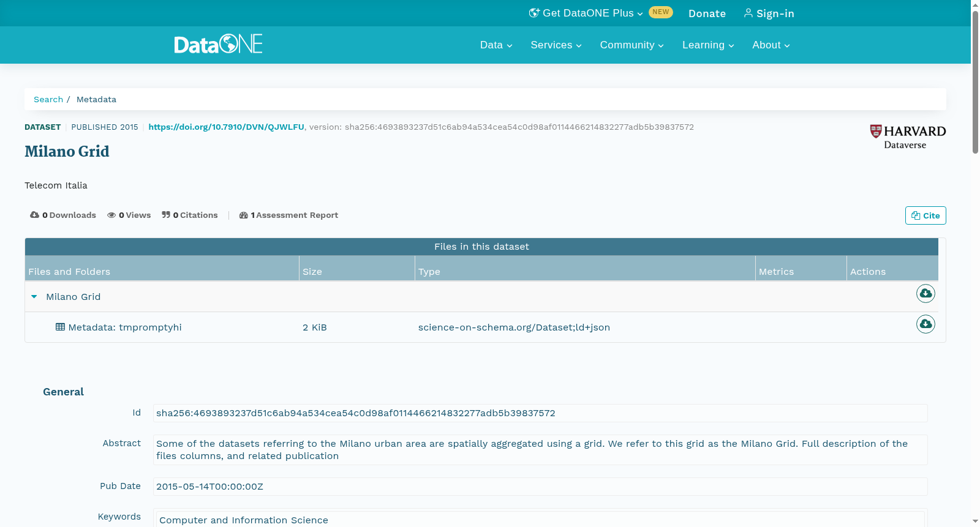Click the General section heading

coord(63,392)
